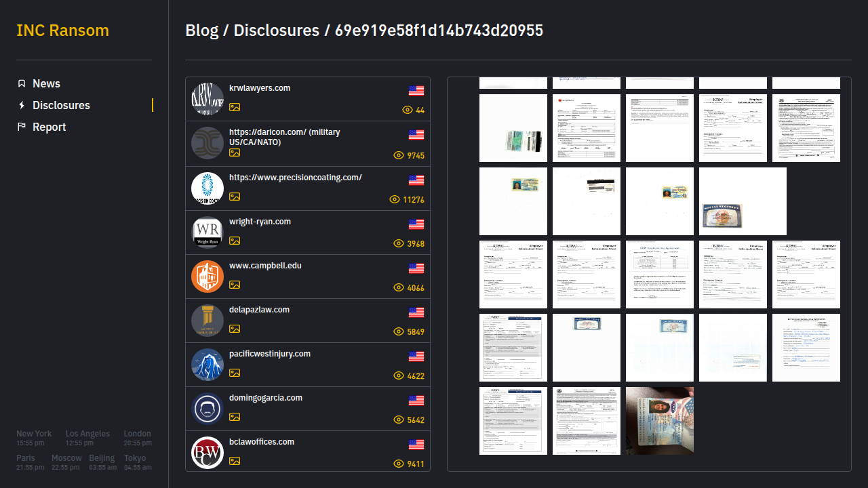Click the bclawoffices.com BCW avatar
This screenshot has width=868, height=488.
[208, 453]
